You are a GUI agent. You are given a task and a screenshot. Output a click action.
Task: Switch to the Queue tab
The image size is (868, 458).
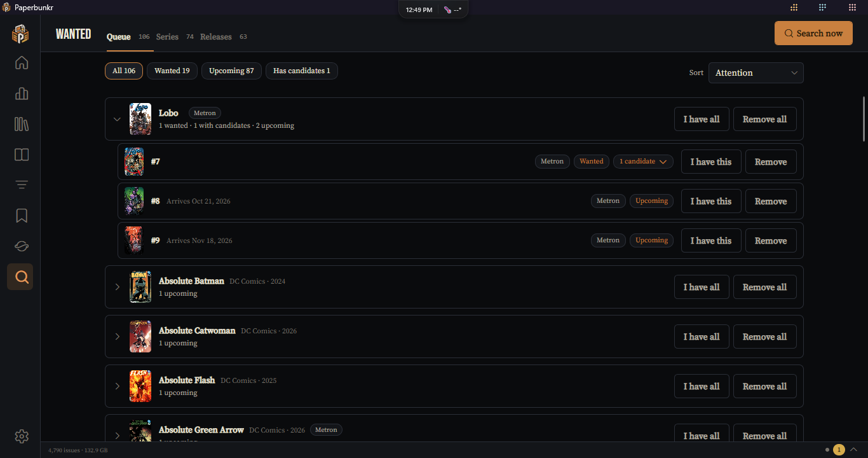119,37
